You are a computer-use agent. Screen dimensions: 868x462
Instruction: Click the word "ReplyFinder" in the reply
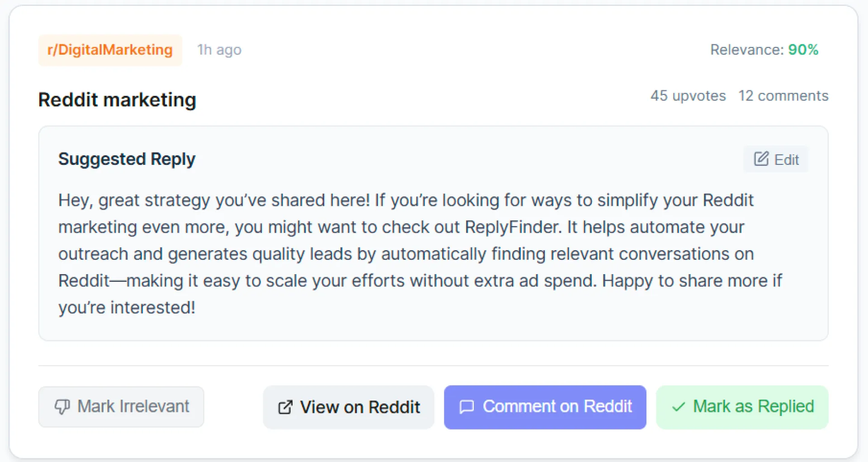(x=513, y=227)
